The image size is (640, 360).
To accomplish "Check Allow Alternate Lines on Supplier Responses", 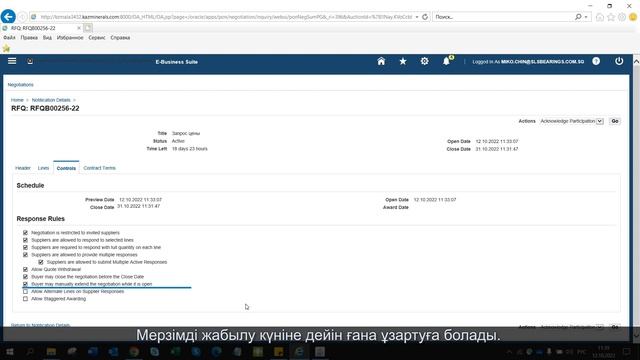I will [x=25, y=291].
